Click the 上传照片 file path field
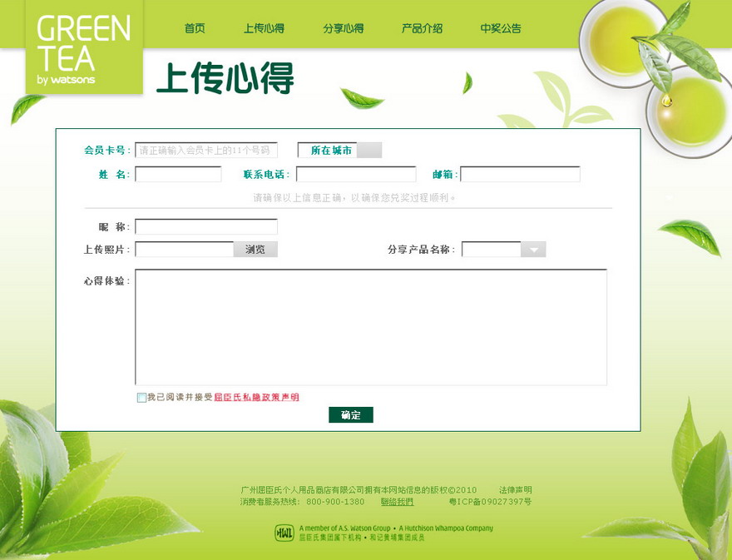 [185, 249]
